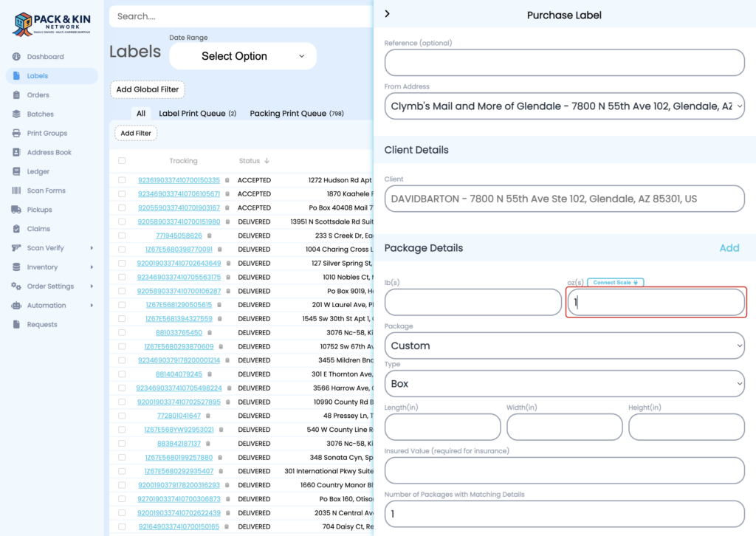Expand the Type dropdown showing Box
The image size is (756, 536).
click(x=564, y=384)
